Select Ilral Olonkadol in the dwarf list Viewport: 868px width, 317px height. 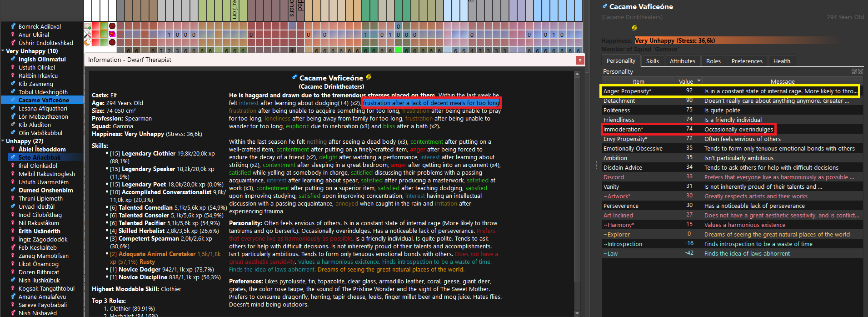[38, 166]
